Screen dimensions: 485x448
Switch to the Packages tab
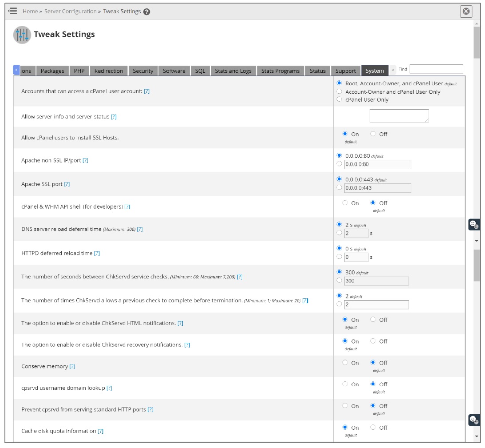(52, 71)
